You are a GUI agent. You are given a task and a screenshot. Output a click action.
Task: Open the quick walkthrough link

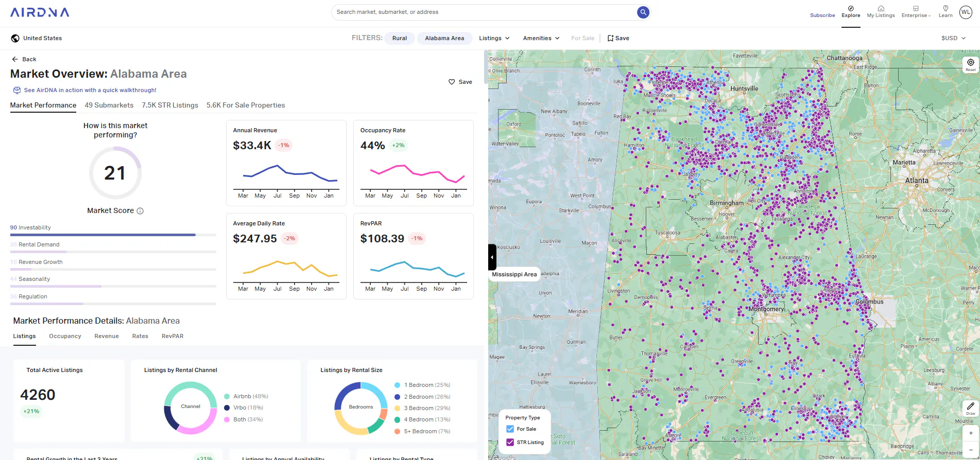click(x=90, y=90)
